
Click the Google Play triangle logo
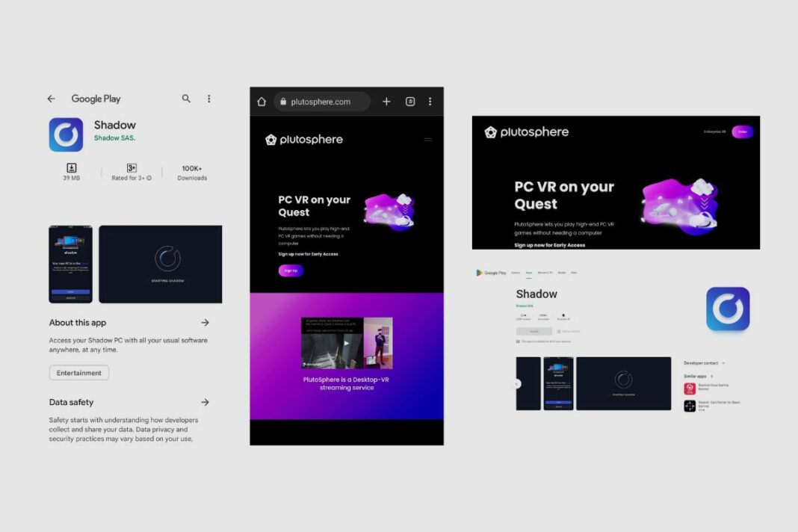point(479,273)
